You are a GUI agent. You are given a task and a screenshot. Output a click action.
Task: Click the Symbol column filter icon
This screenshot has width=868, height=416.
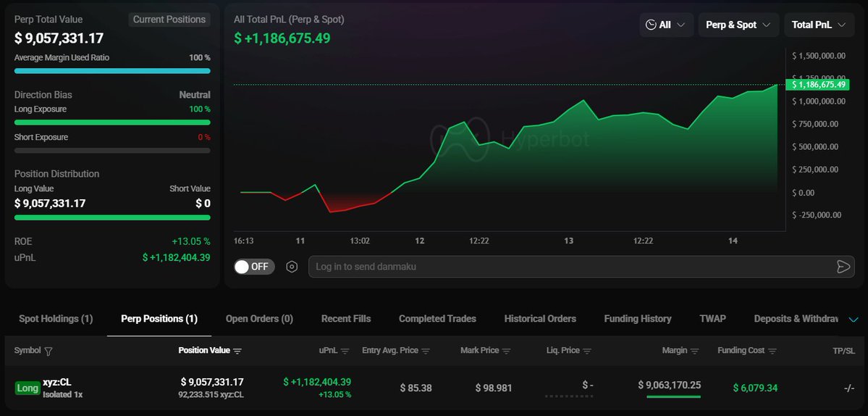click(x=49, y=351)
